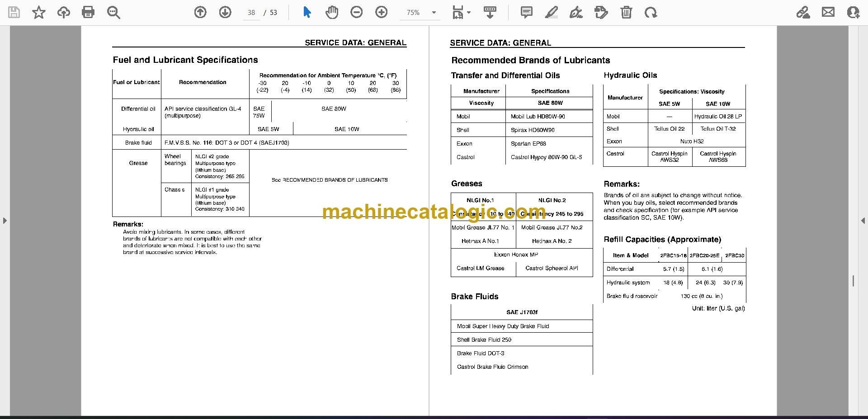Screen dimensions: 868x419
Task: Click 'Unit: liter (U.S. gal)' note
Action: point(718,308)
